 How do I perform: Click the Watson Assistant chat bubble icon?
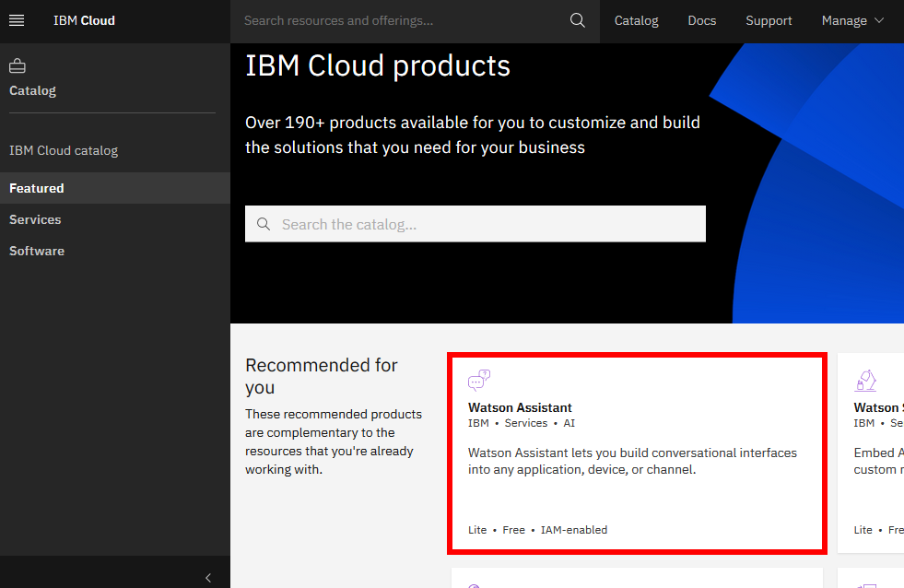click(479, 380)
